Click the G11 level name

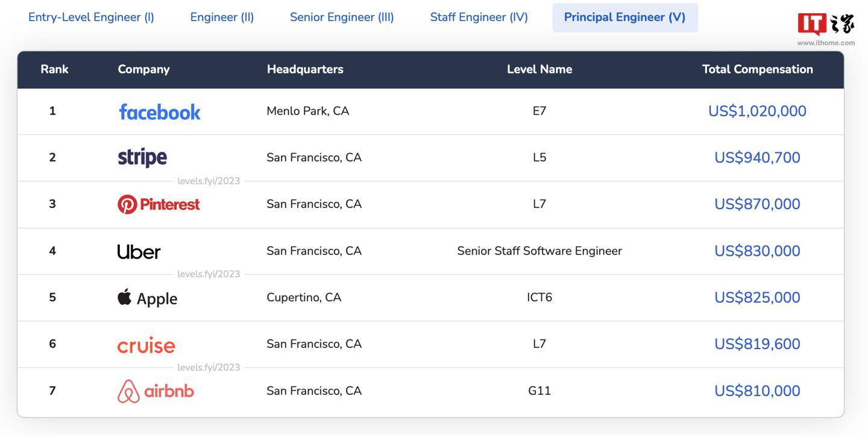click(x=539, y=391)
